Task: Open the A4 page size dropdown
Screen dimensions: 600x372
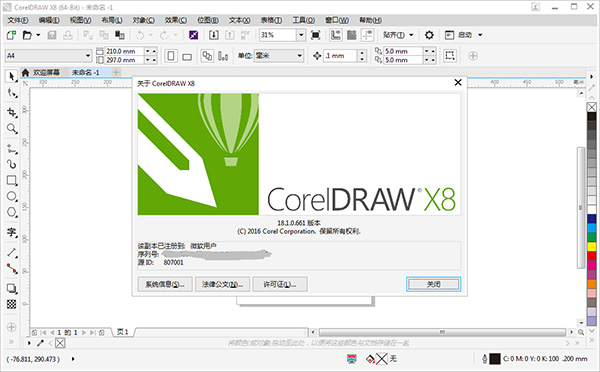Action: click(88, 56)
